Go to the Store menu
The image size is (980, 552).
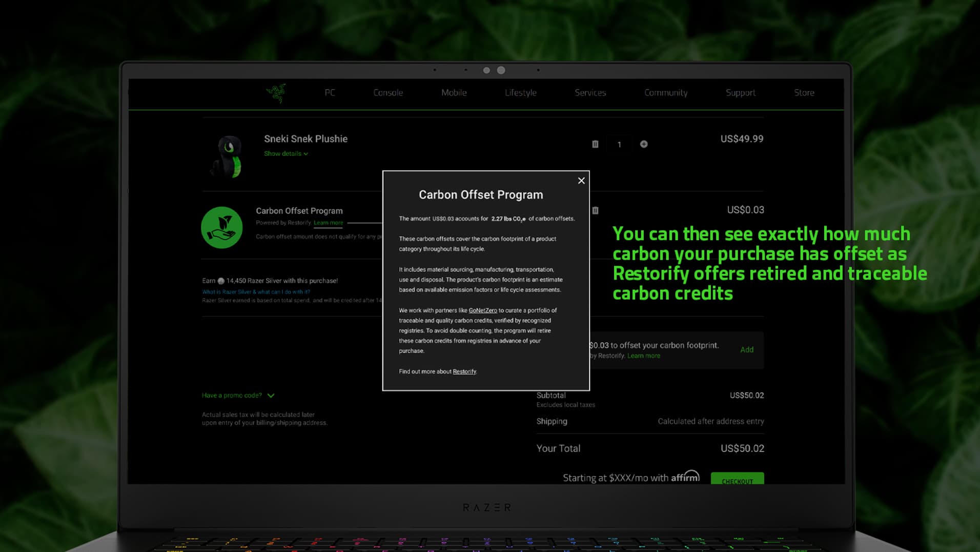coord(804,93)
